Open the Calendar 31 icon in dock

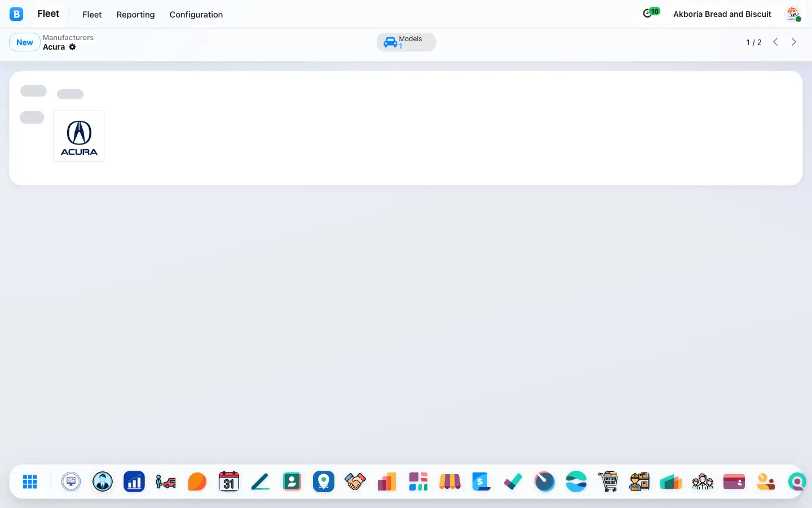[229, 481]
